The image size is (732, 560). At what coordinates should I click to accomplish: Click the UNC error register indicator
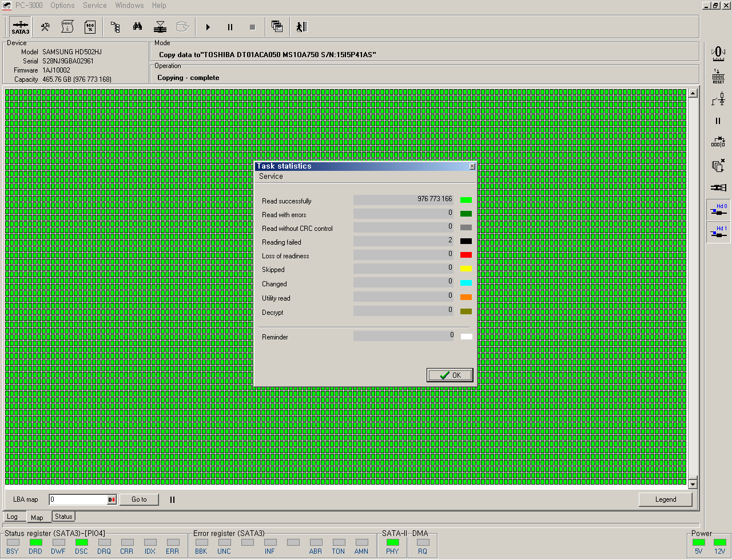(224, 542)
